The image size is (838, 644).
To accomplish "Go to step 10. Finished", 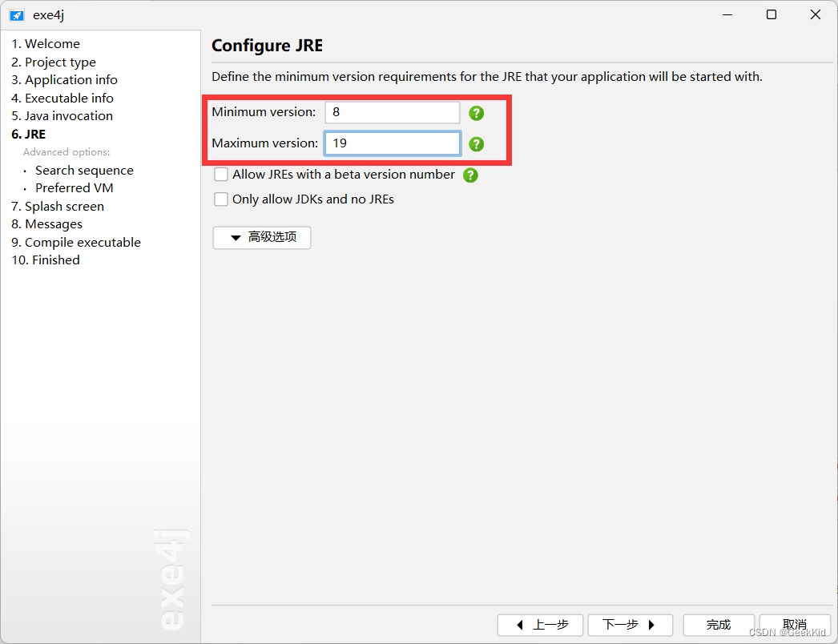I will tap(46, 260).
